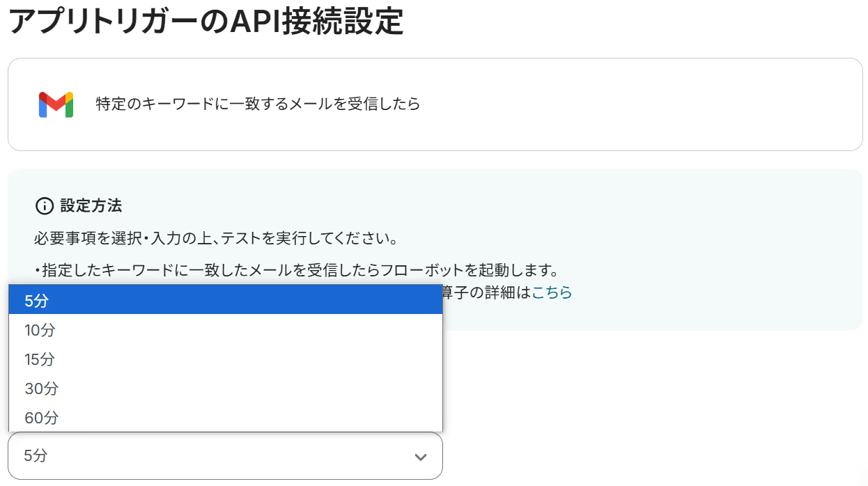Click the dropdown chevron arrow icon
Screen dimensions: 868x486
click(x=420, y=457)
